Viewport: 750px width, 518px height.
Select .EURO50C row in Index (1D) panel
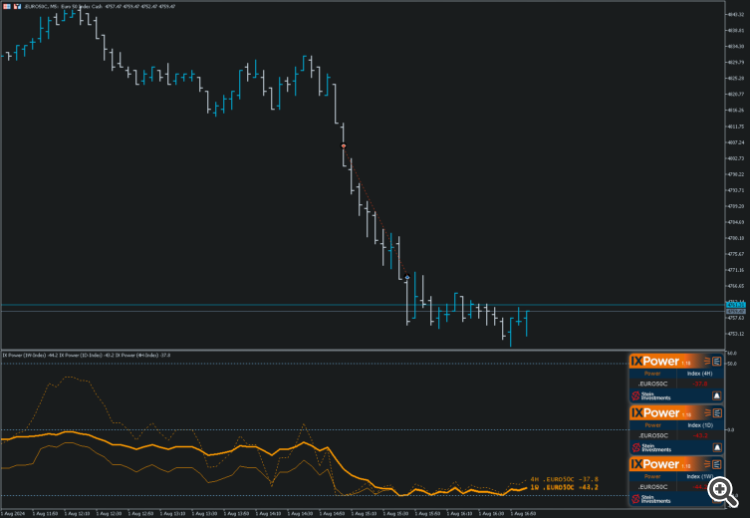click(676, 435)
